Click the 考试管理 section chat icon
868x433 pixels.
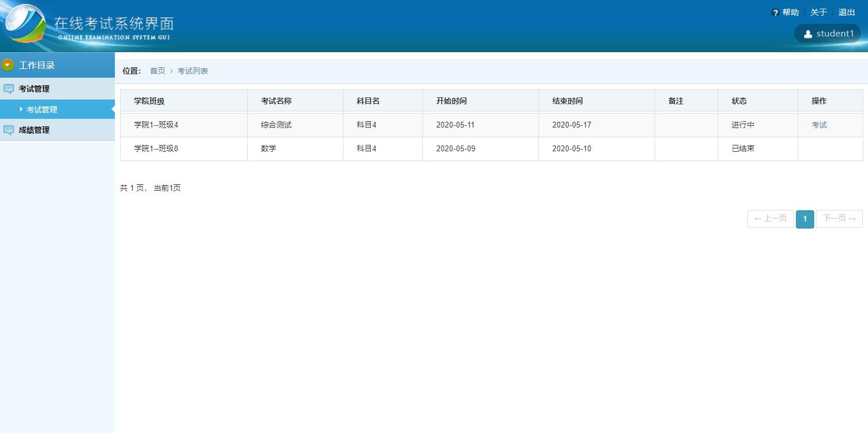9,89
